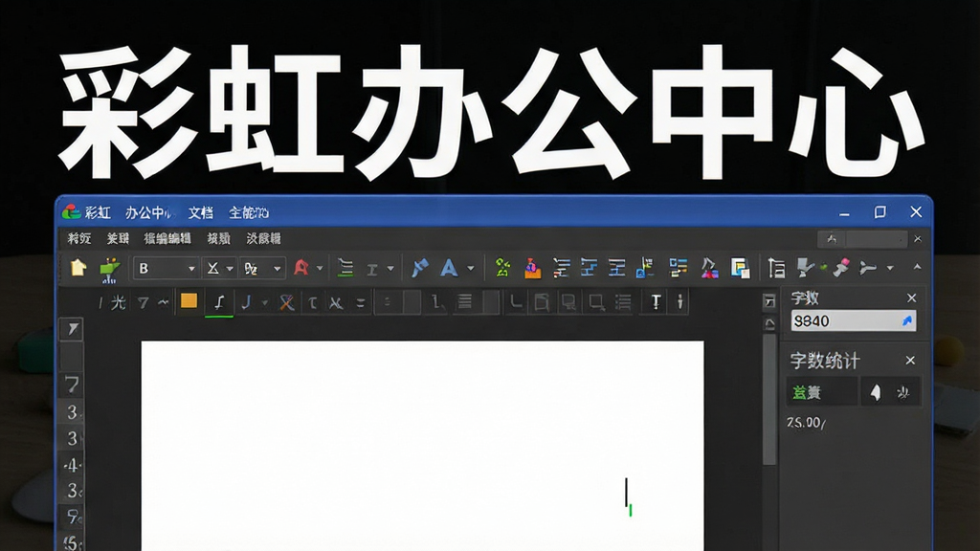This screenshot has height=551, width=980.
Task: Click the blue music-note style icon
Action: 644,268
